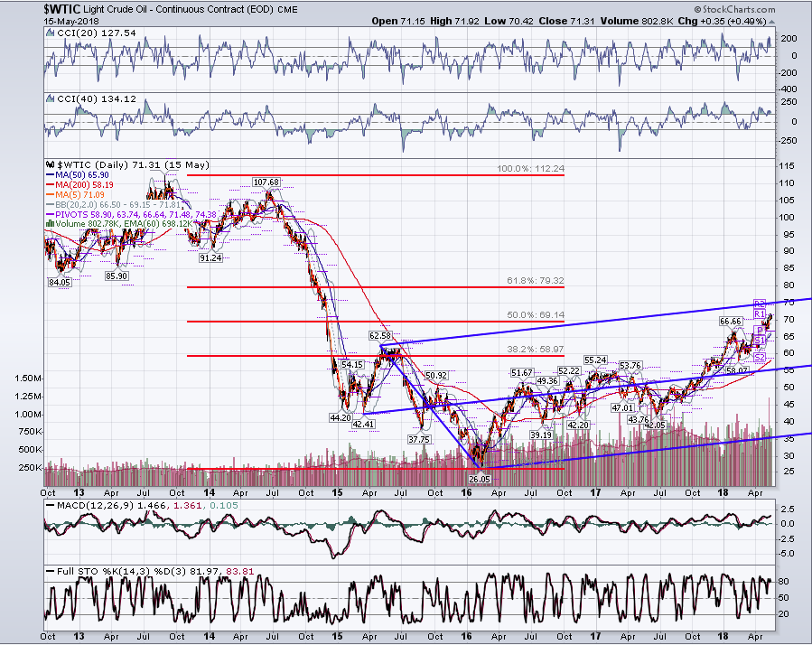Click the 61.8%: 79.32 Fibonacci label
Screen dimensions: 812x645
click(536, 281)
